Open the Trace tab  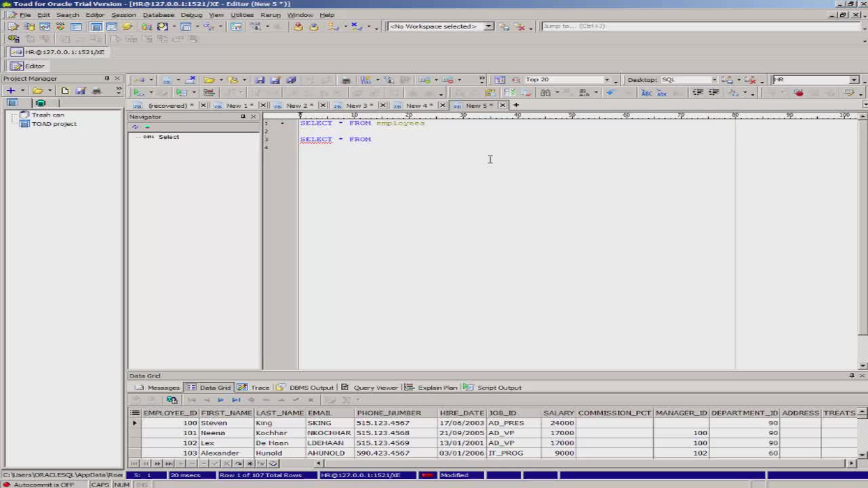[x=254, y=388]
